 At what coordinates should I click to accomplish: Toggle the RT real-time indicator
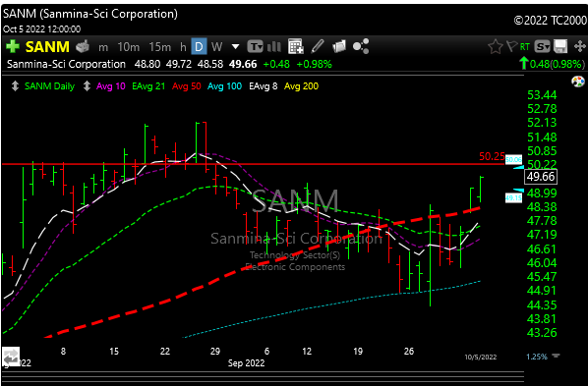click(525, 47)
